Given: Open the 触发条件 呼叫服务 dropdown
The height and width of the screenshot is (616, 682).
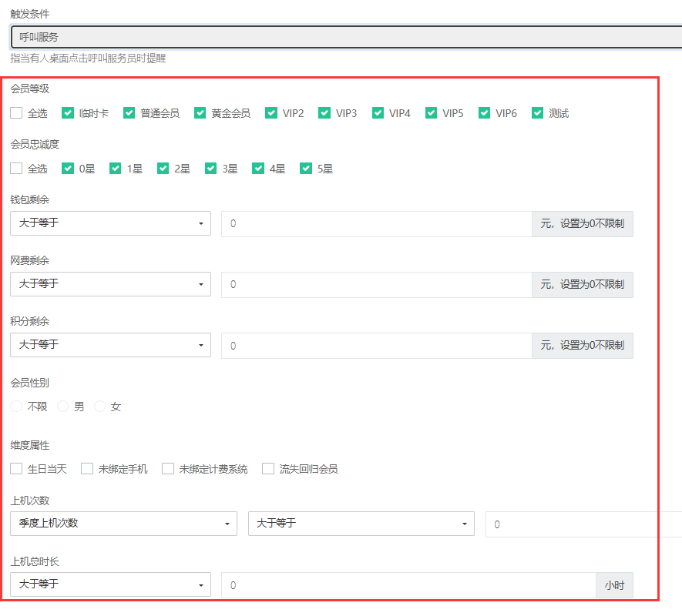Looking at the screenshot, I should (x=346, y=37).
